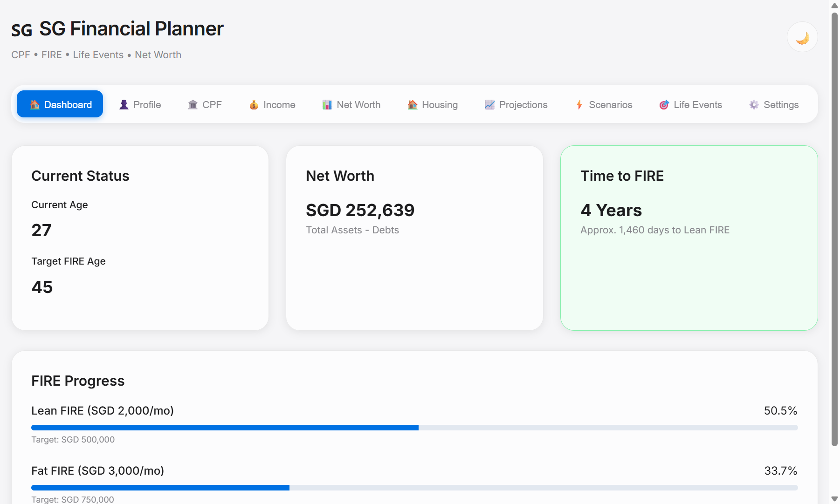
Task: Click the target icon beside Life Events
Action: (664, 105)
